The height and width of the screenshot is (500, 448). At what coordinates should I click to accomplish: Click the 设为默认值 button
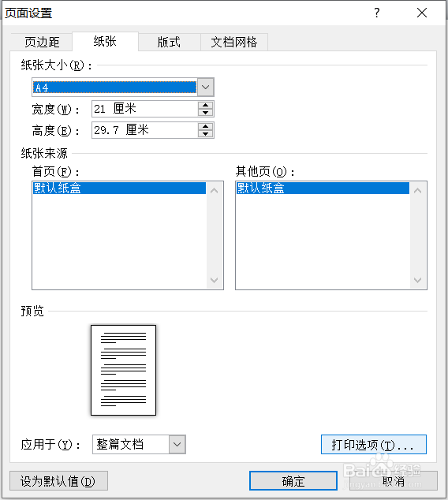[x=58, y=480]
